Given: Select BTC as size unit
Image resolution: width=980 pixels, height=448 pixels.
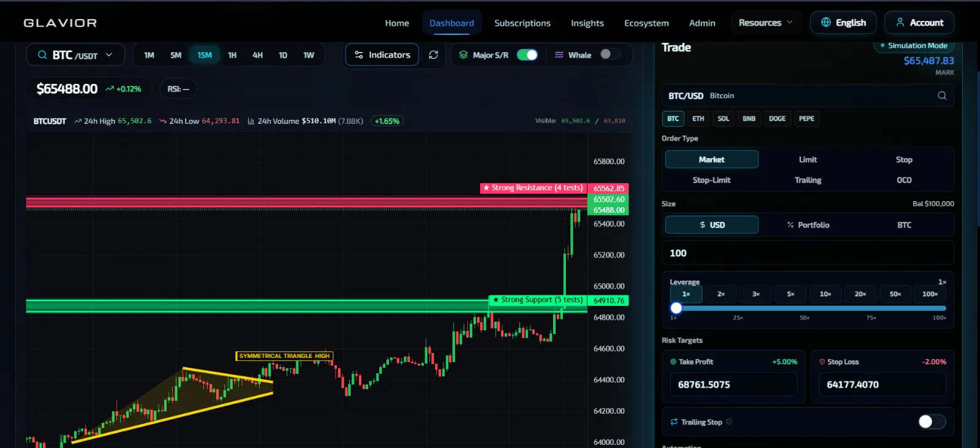Looking at the screenshot, I should tap(904, 225).
